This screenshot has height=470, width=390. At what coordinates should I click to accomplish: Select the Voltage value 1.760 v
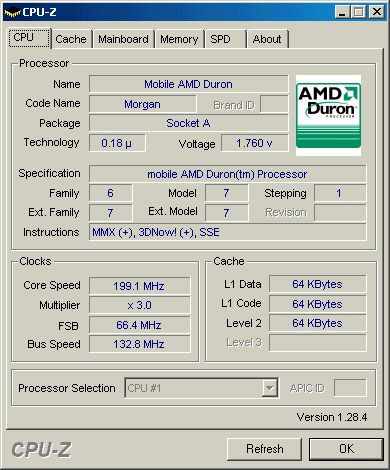(x=255, y=143)
